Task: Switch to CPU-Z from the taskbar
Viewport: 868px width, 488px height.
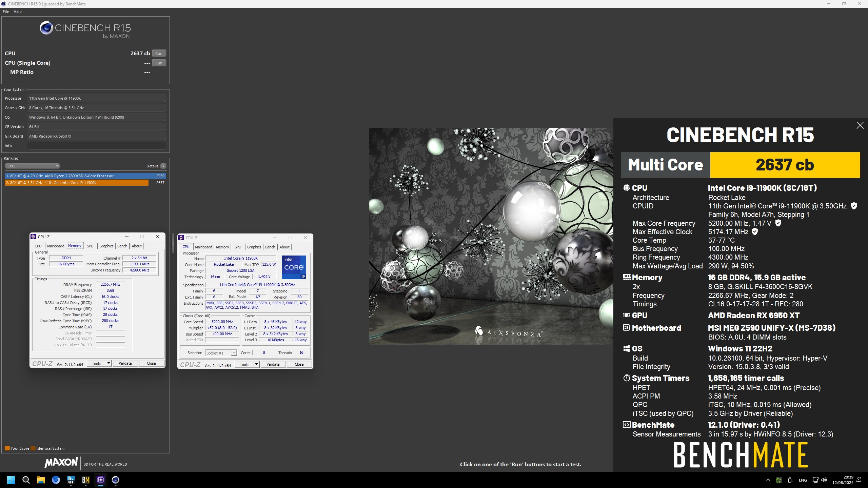Action: point(101,480)
